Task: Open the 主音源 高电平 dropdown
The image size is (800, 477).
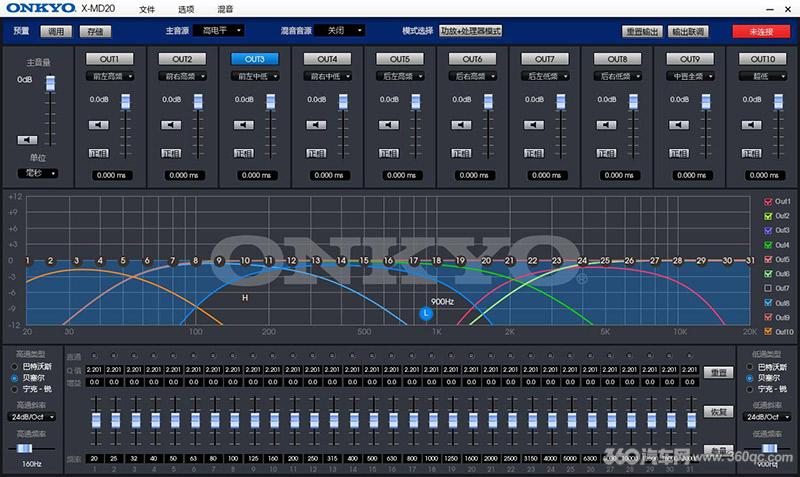Action: [x=218, y=31]
